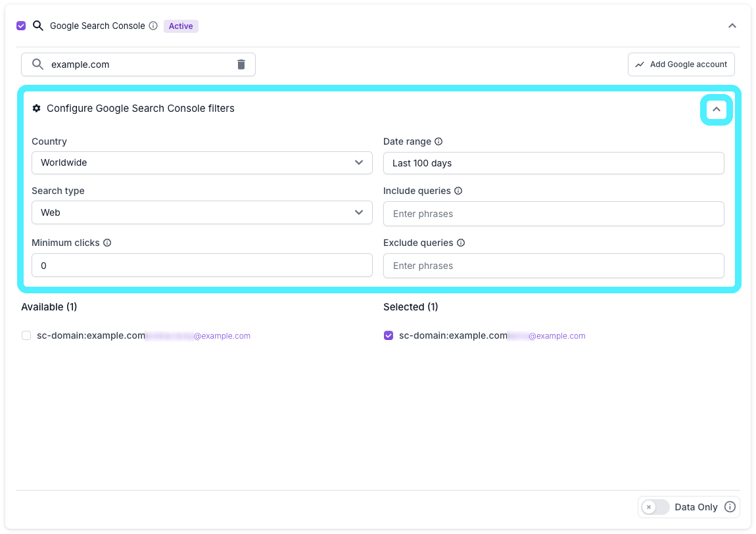Toggle the Data Only switch
This screenshot has height=534, width=756.
point(655,507)
